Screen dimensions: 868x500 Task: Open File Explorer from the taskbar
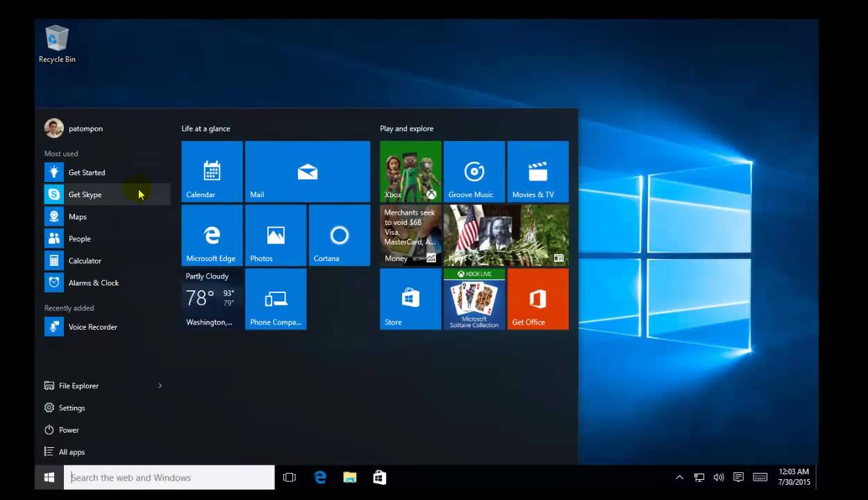click(350, 478)
